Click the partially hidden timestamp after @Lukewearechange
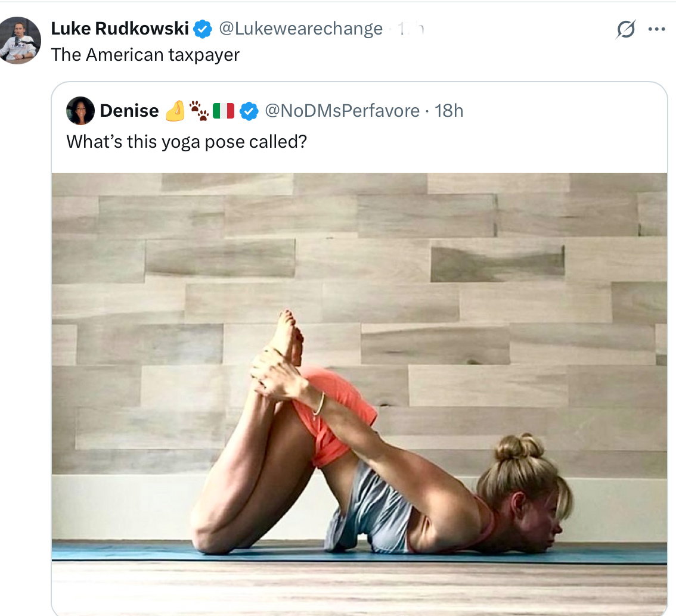This screenshot has width=676, height=616. click(411, 29)
